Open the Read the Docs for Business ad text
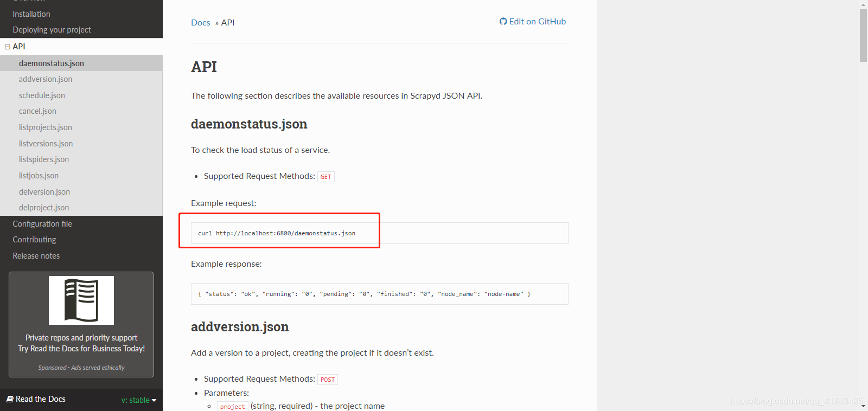Image resolution: width=868 pixels, height=411 pixels. click(81, 343)
